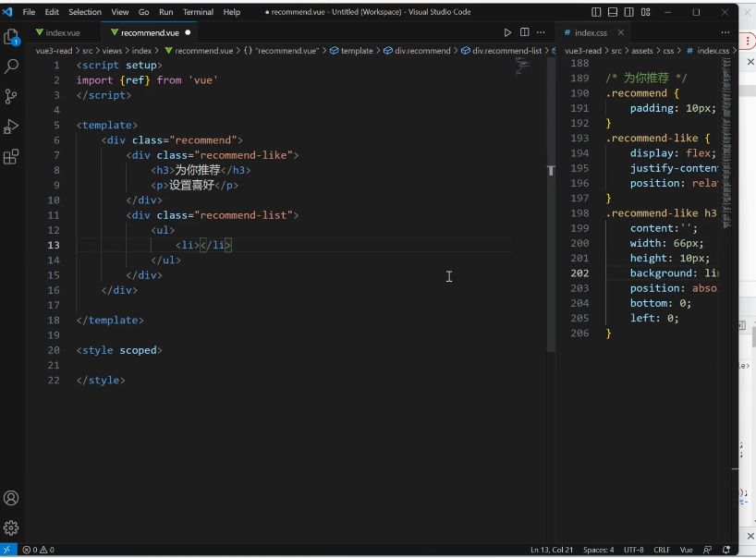This screenshot has width=756, height=558.
Task: Change end-of-line sequence via CRLF
Action: click(662, 550)
